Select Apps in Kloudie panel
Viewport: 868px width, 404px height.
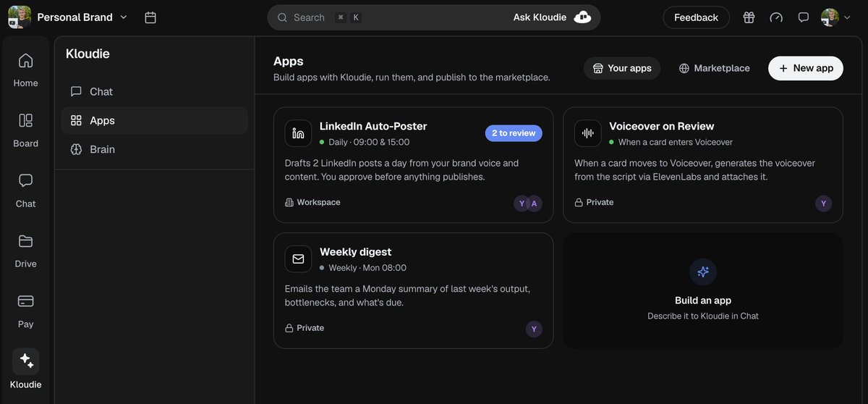pos(154,120)
